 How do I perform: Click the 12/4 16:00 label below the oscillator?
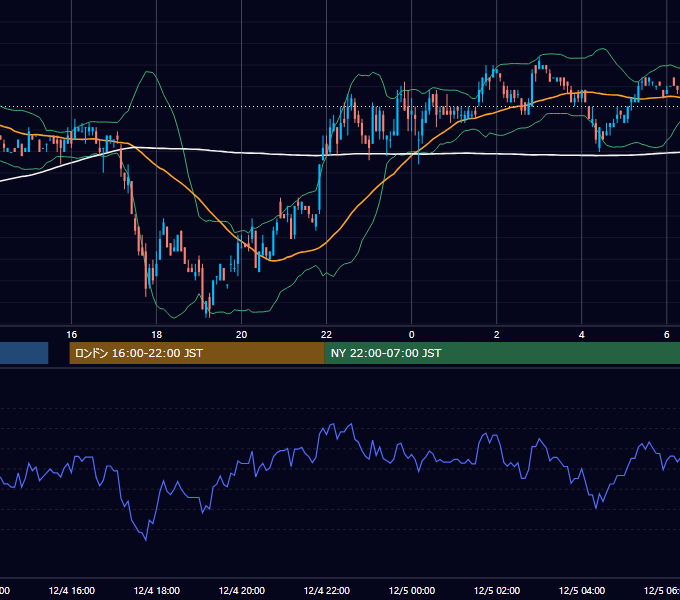click(x=72, y=590)
